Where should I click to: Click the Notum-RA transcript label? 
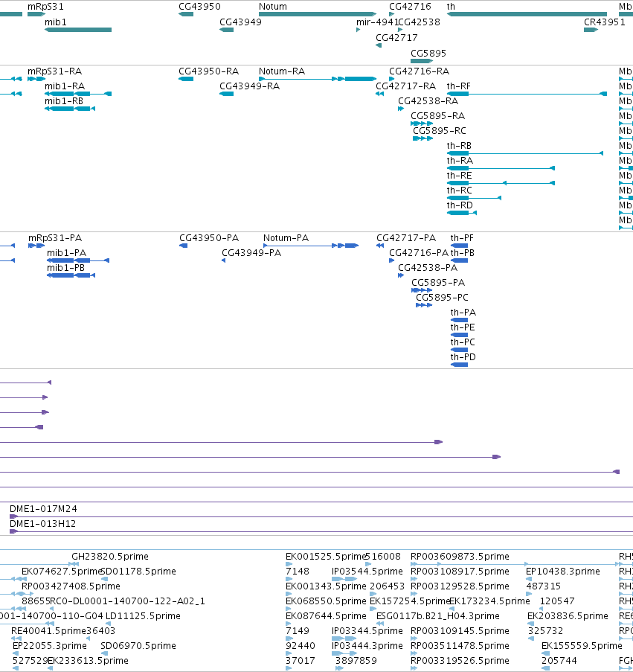pyautogui.click(x=282, y=71)
